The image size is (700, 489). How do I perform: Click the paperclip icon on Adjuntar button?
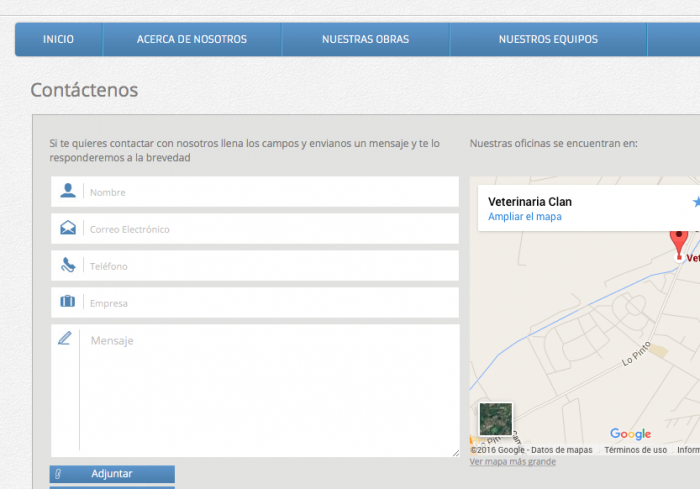(x=59, y=473)
